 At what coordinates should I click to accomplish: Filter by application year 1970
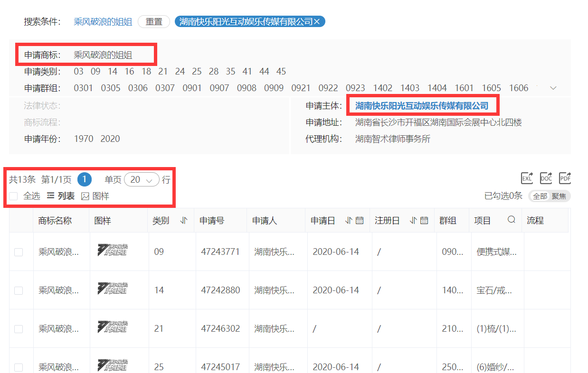[x=84, y=139]
